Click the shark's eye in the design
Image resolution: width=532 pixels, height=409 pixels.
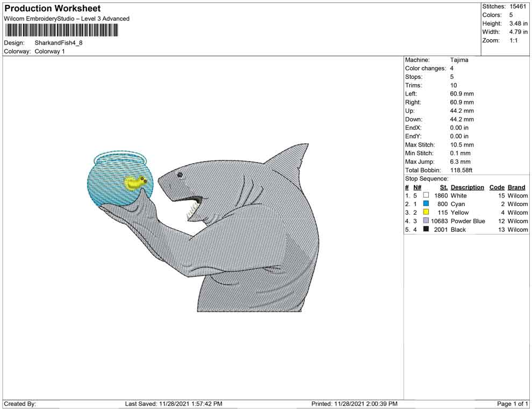click(179, 174)
